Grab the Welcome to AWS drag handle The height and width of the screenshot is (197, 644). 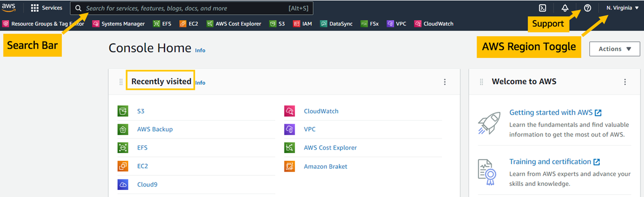482,82
